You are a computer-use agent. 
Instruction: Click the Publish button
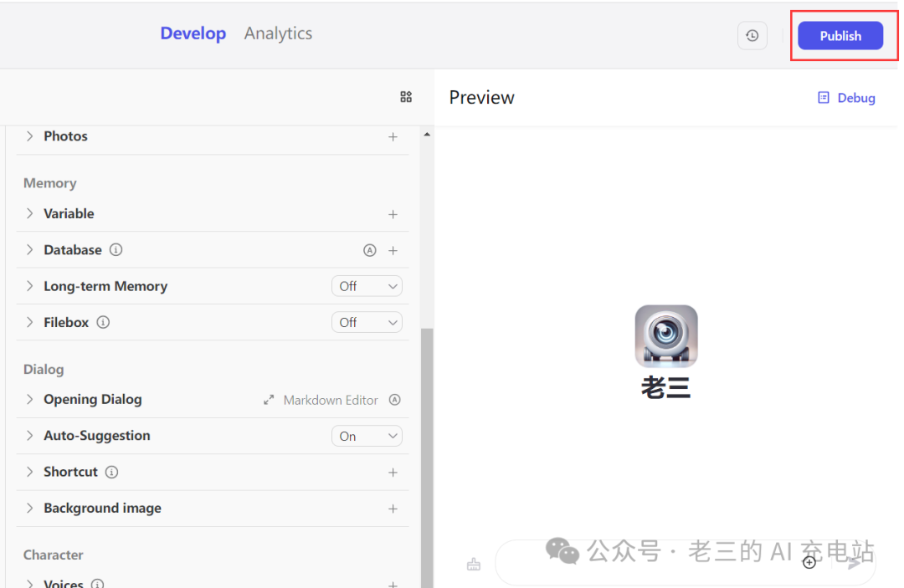tap(840, 36)
